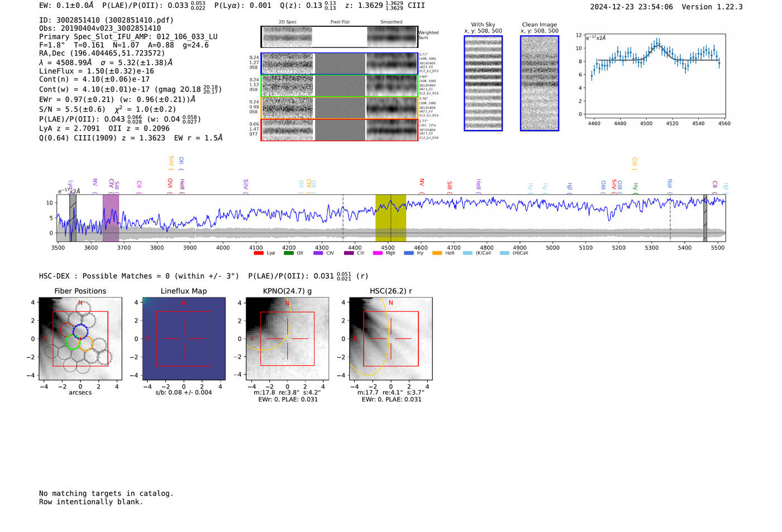Click the (H)CaII legend swatch
782x532 pixels.
pyautogui.click(x=504, y=253)
